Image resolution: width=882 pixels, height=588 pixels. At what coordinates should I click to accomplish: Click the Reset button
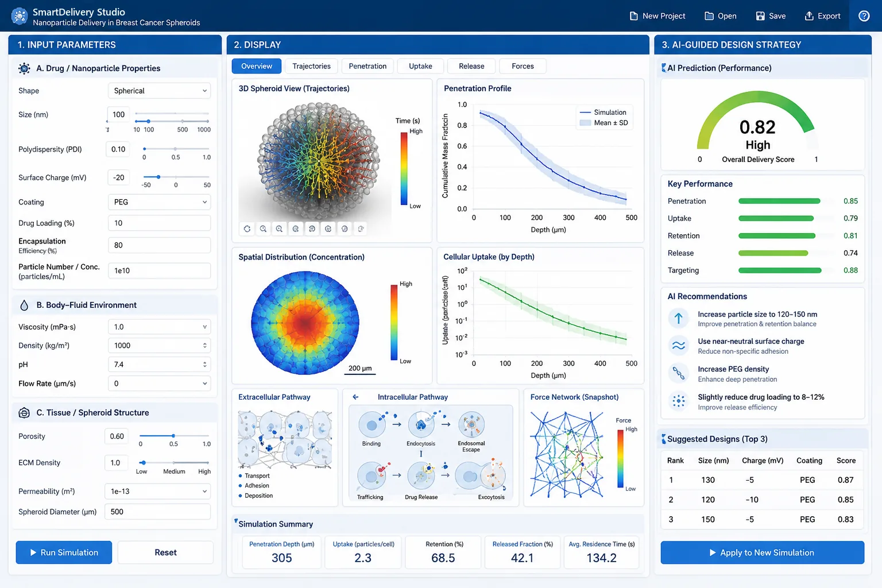pos(165,552)
